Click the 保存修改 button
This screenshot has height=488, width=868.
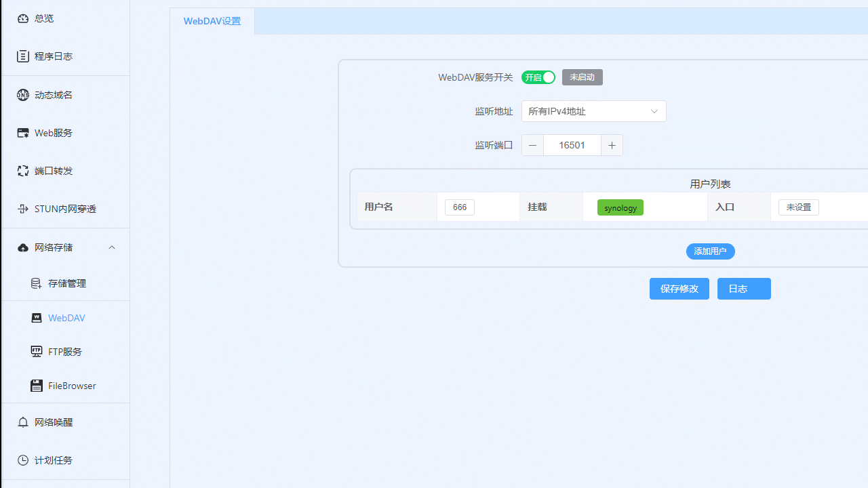point(679,289)
